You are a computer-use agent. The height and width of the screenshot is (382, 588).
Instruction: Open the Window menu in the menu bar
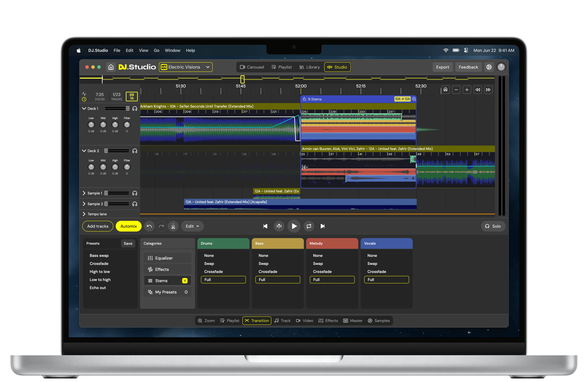pyautogui.click(x=172, y=50)
